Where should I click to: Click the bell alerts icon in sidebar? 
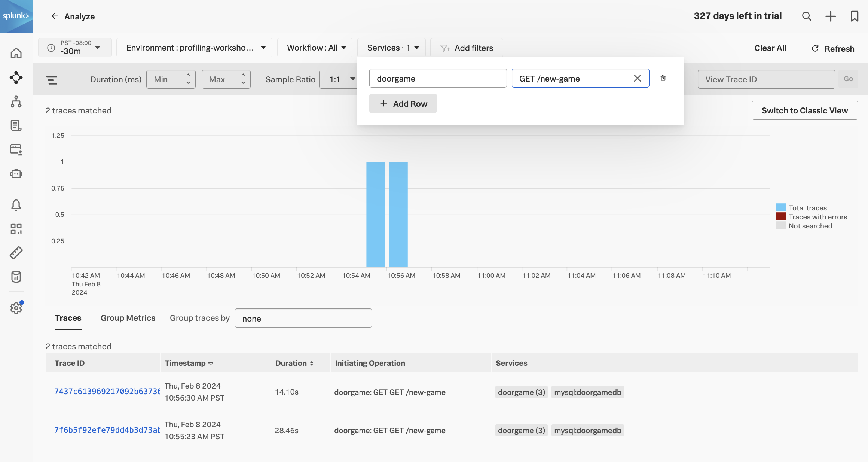[16, 205]
